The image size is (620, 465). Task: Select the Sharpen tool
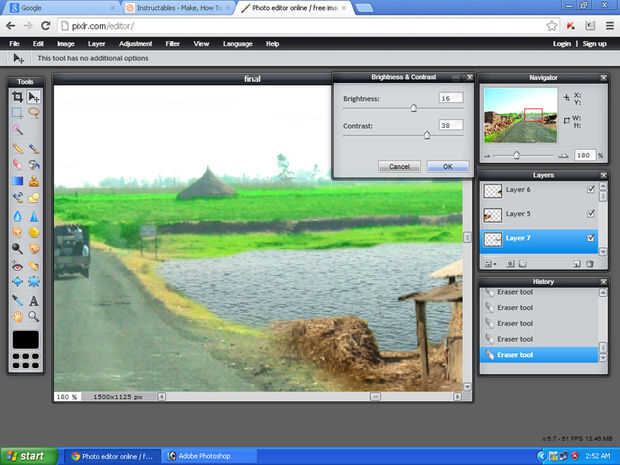[34, 216]
